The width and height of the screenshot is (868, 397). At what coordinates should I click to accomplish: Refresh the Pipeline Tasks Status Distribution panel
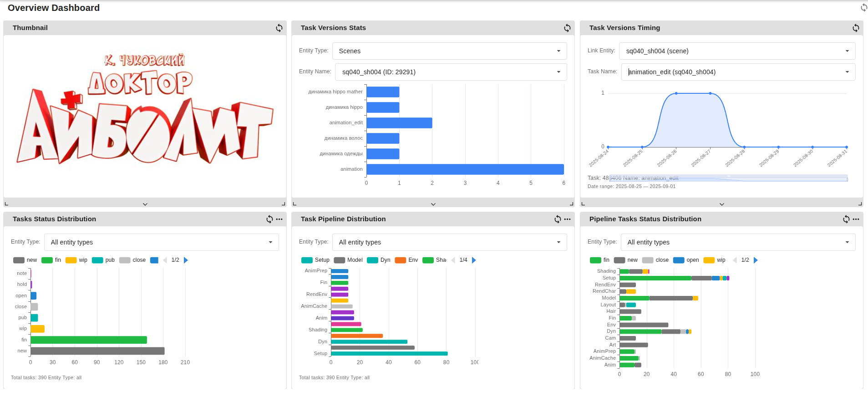click(846, 219)
